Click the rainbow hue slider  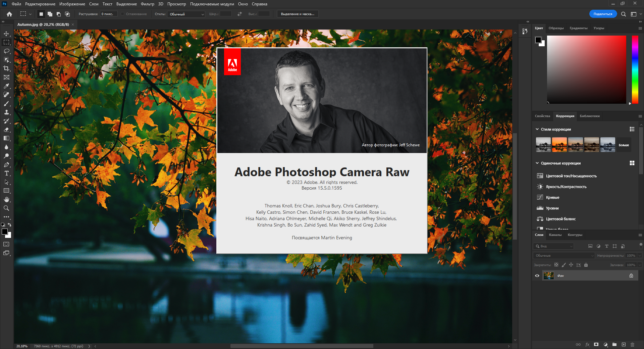(635, 69)
